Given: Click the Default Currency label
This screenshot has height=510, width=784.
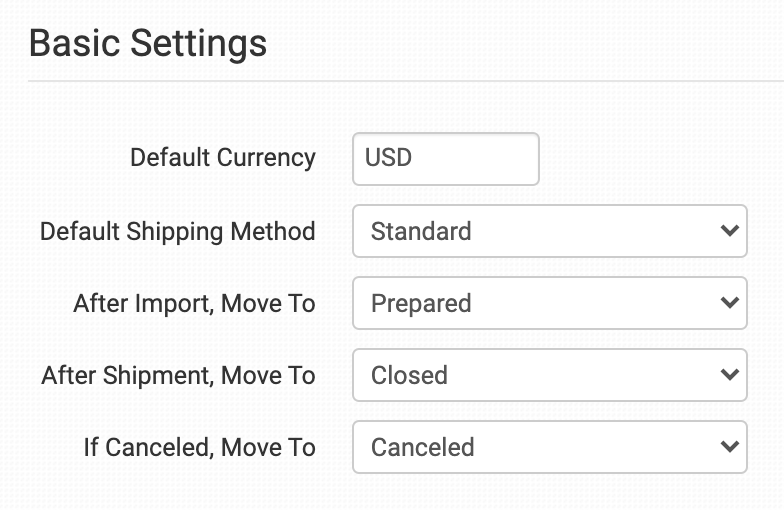Looking at the screenshot, I should click(x=223, y=158).
